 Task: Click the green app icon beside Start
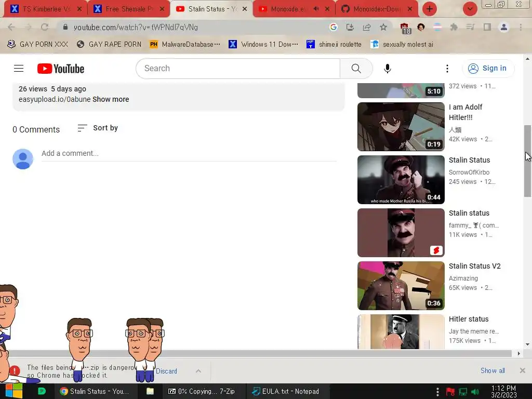42,391
